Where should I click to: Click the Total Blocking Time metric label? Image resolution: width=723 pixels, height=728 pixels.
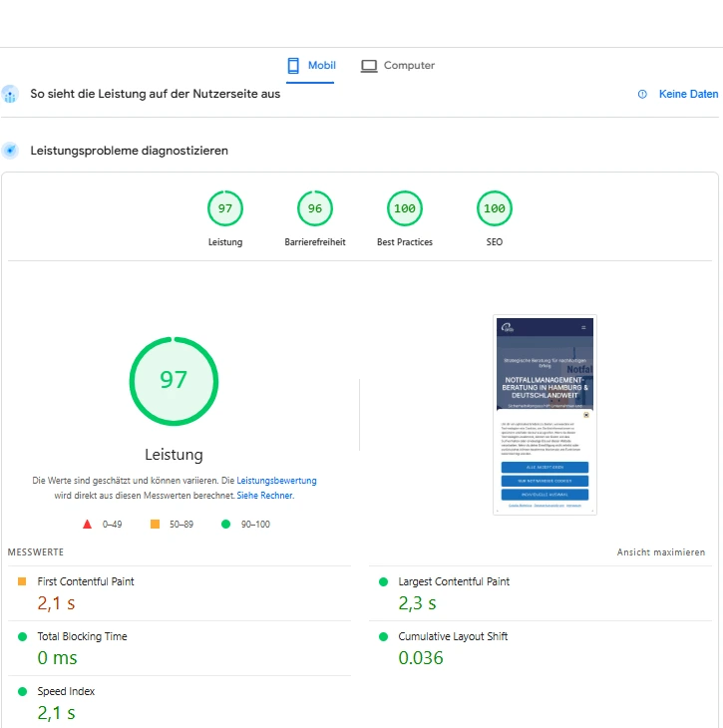click(x=82, y=636)
